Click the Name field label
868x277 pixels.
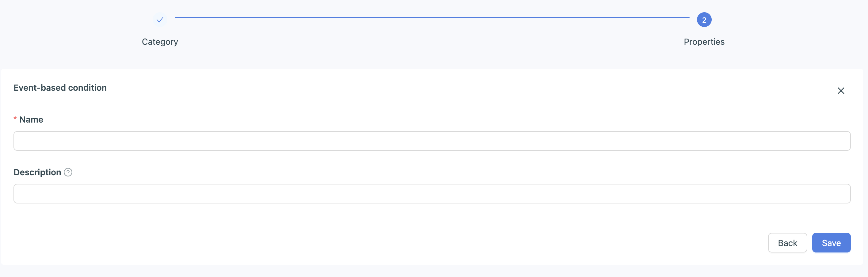(x=31, y=120)
